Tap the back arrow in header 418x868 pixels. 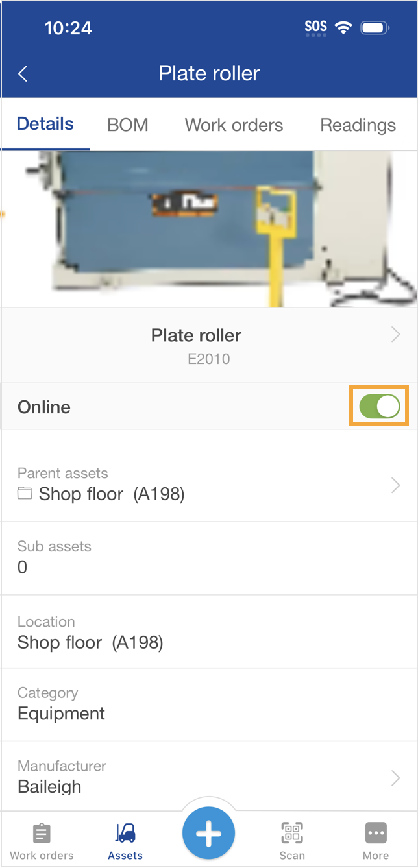(23, 74)
